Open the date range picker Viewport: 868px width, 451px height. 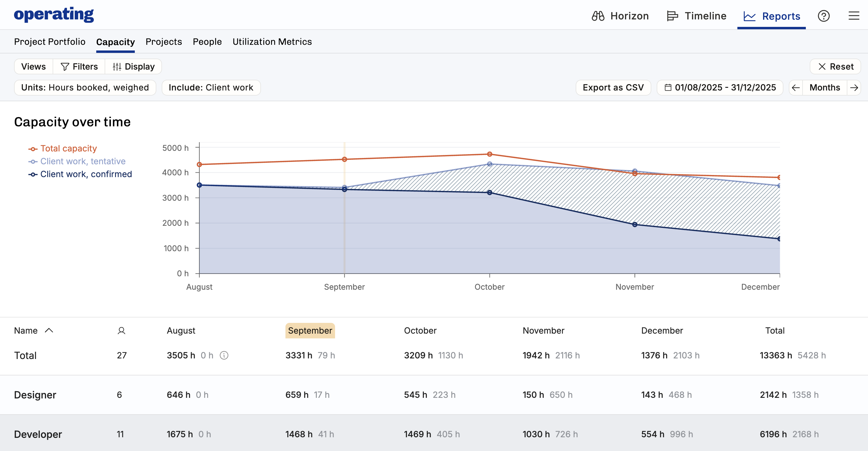tap(720, 88)
